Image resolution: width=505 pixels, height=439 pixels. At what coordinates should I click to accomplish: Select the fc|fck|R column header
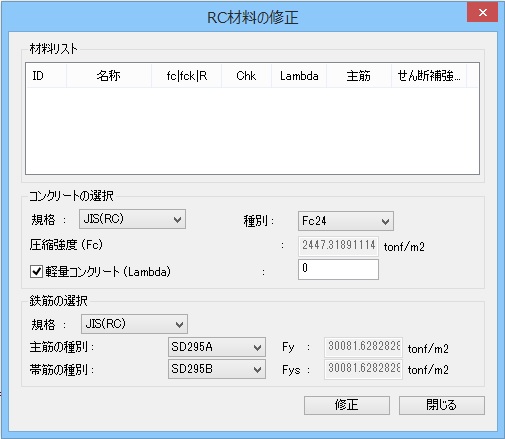187,76
